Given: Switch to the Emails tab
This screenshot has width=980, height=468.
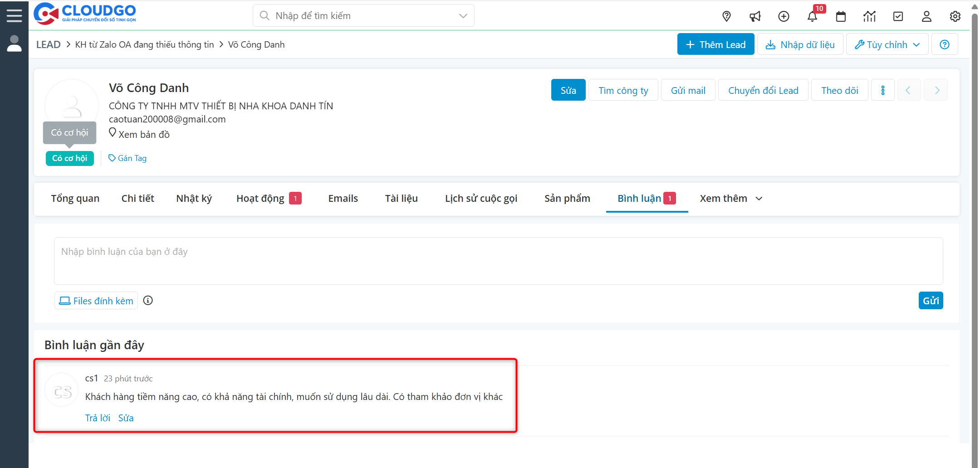Looking at the screenshot, I should click(343, 198).
